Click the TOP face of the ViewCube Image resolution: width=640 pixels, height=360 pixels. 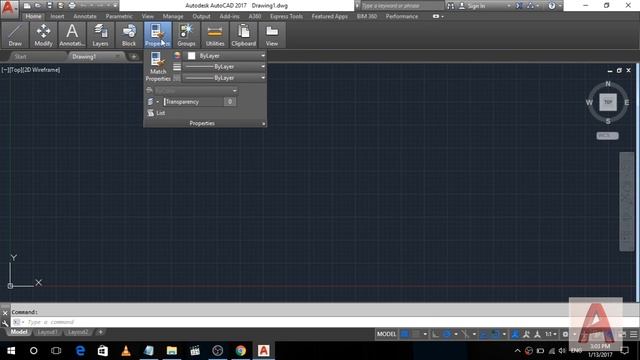pos(608,102)
